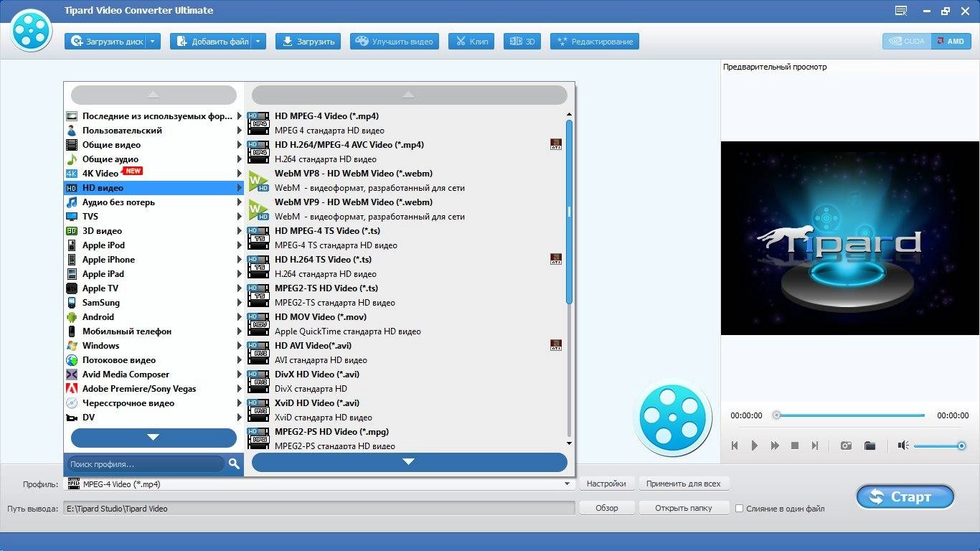980x551 pixels.
Task: Click the Аудио без потерь music icon
Action: [72, 202]
